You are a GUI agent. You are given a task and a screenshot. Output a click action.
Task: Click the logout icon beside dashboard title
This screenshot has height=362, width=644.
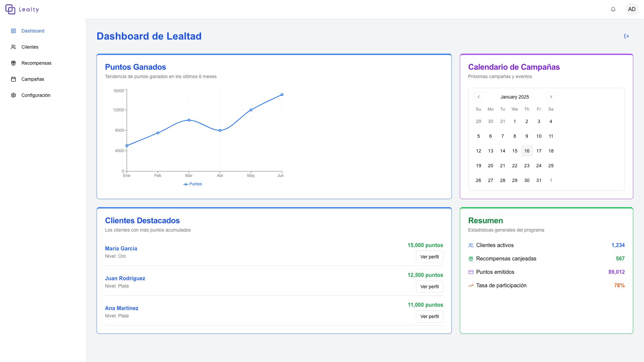pyautogui.click(x=626, y=36)
